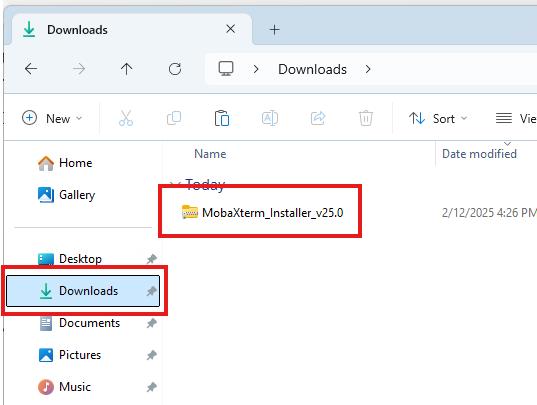Click the Cut scissors icon
Screen dimensions: 537x405
click(126, 118)
